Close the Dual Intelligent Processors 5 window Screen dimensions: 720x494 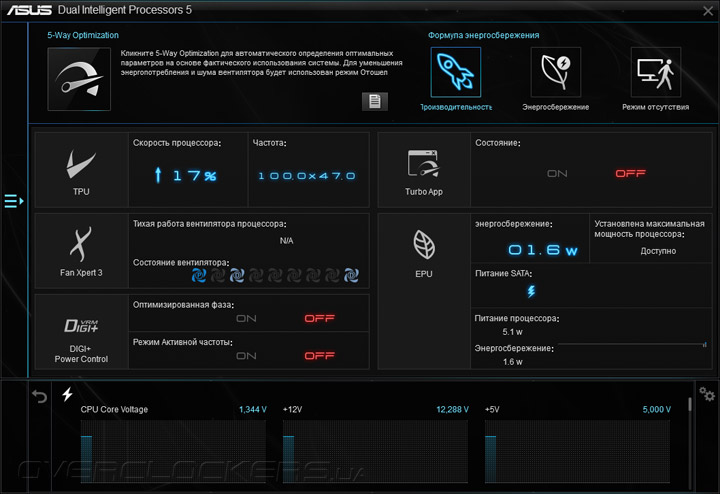click(708, 11)
